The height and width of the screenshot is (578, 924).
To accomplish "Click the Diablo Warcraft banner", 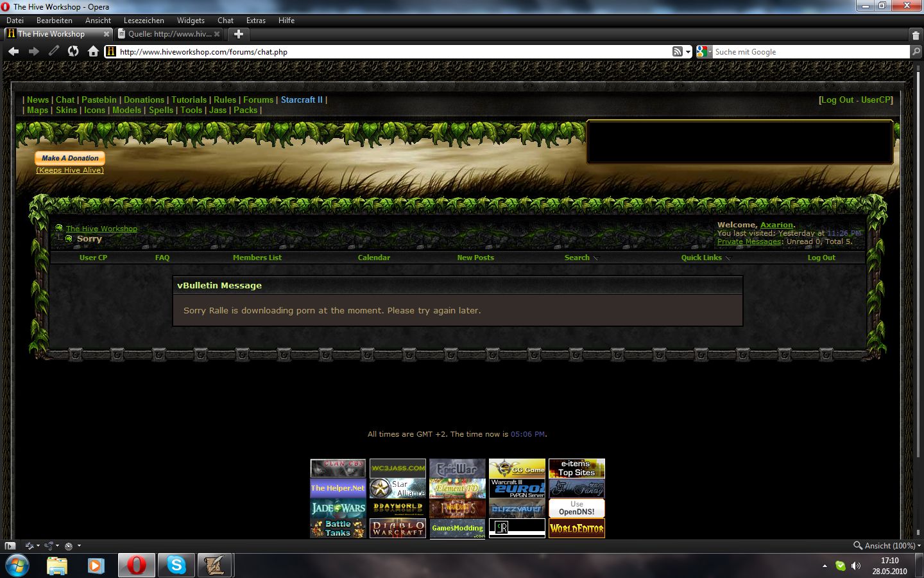I will (398, 528).
